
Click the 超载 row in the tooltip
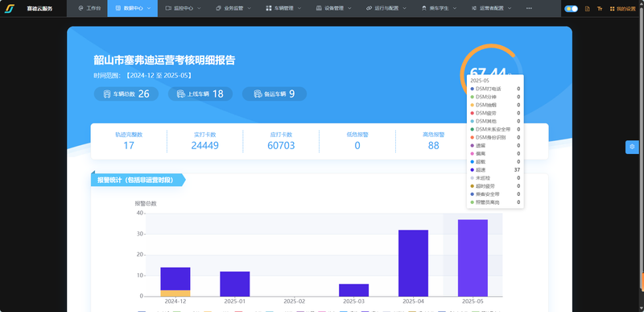(495, 161)
